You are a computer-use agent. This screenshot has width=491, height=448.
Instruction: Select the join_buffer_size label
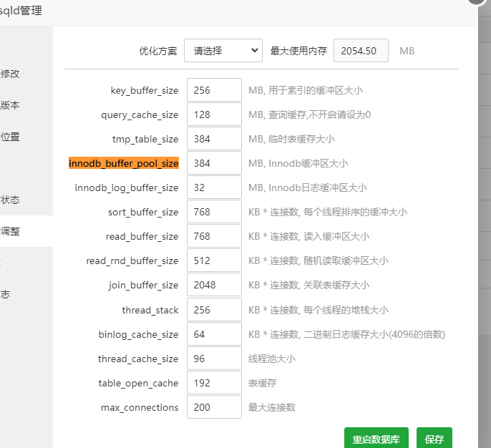coord(143,286)
